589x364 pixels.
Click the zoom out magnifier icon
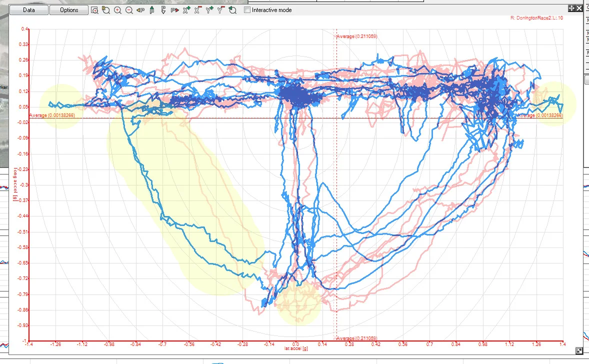click(x=129, y=10)
